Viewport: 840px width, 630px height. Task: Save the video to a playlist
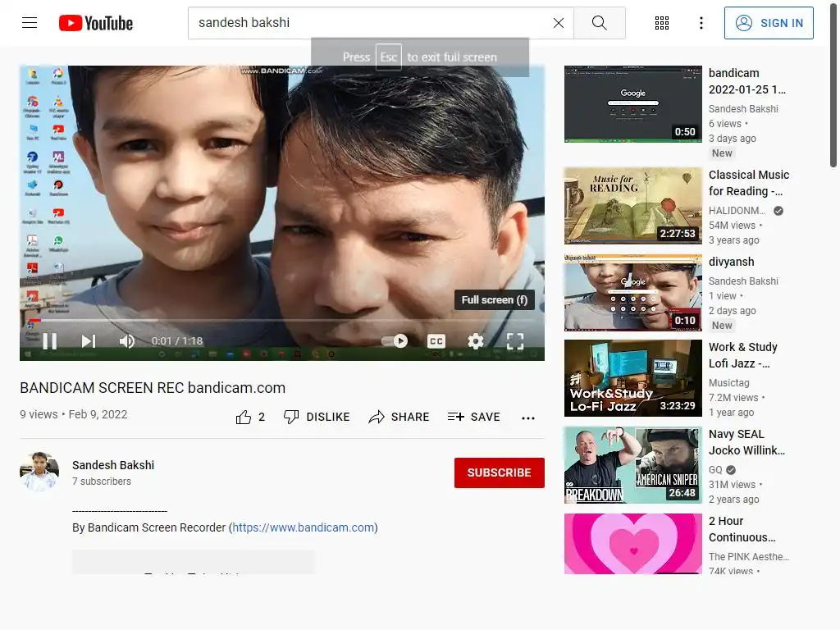point(473,417)
